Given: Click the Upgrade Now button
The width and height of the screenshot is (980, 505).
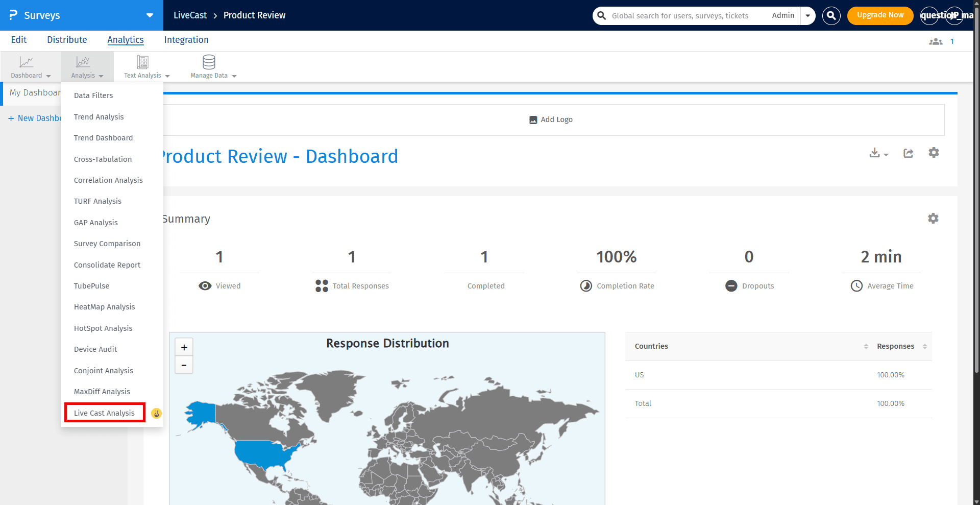Looking at the screenshot, I should click(x=880, y=15).
